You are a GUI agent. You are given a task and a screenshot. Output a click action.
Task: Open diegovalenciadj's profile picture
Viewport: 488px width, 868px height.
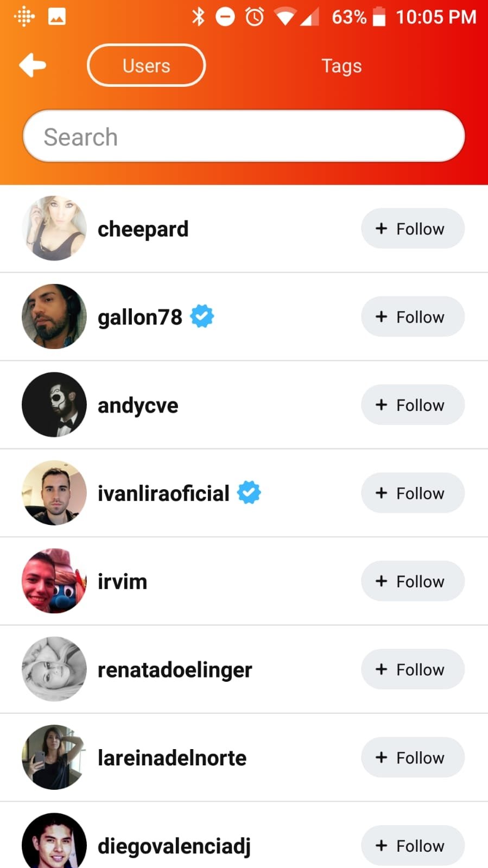(x=54, y=840)
